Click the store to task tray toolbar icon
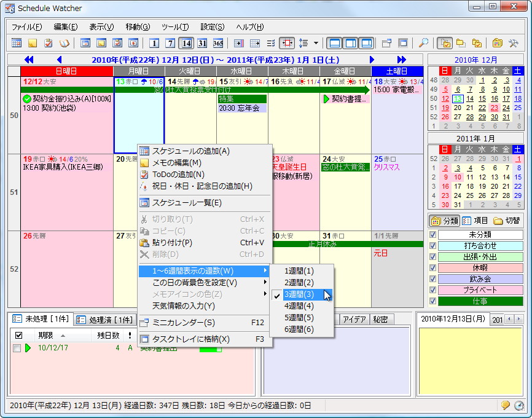The image size is (532, 418). pyautogui.click(x=403, y=43)
